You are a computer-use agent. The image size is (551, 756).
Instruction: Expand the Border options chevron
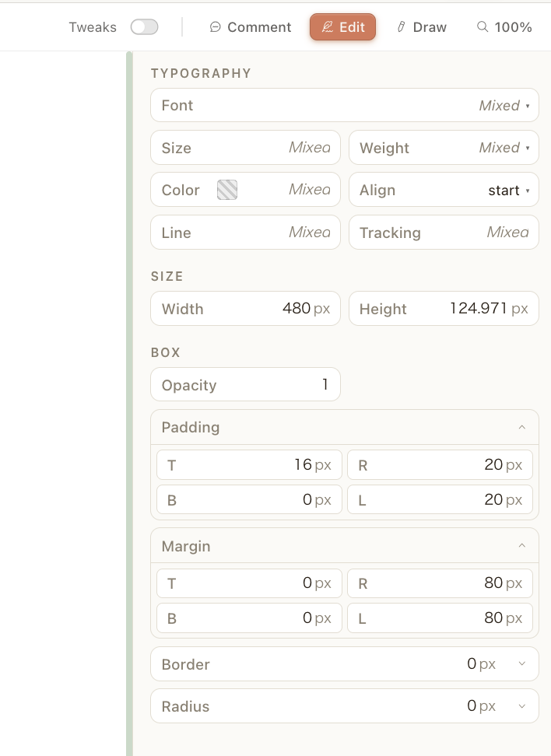[x=521, y=664]
